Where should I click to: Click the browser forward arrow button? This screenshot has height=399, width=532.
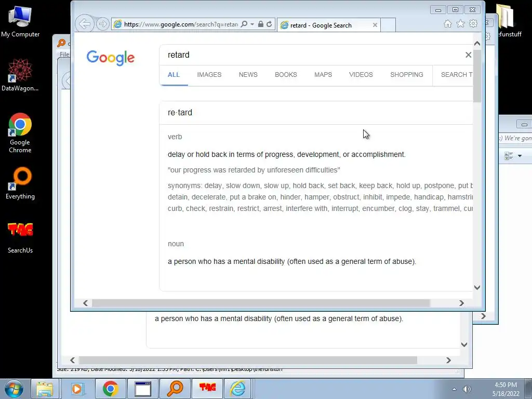(102, 24)
